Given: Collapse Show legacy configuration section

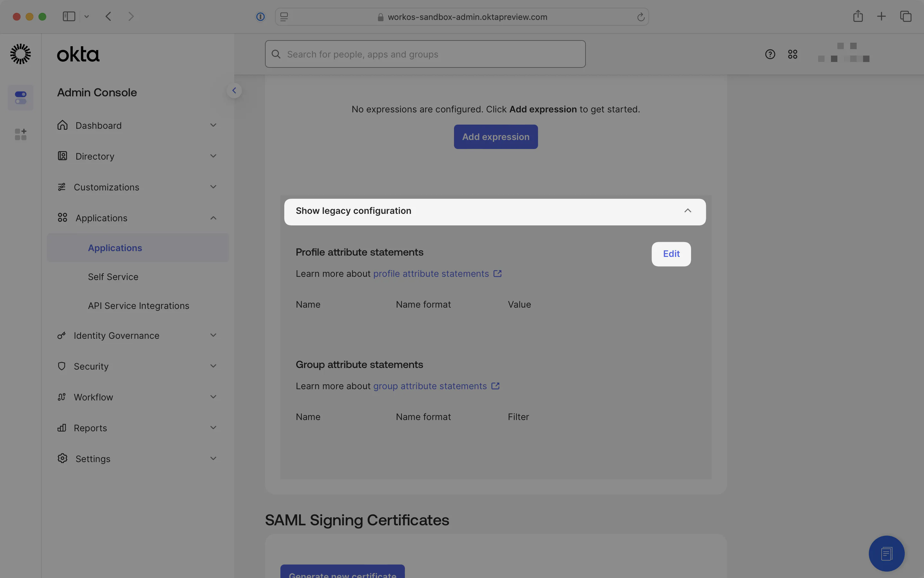Looking at the screenshot, I should pyautogui.click(x=495, y=212).
